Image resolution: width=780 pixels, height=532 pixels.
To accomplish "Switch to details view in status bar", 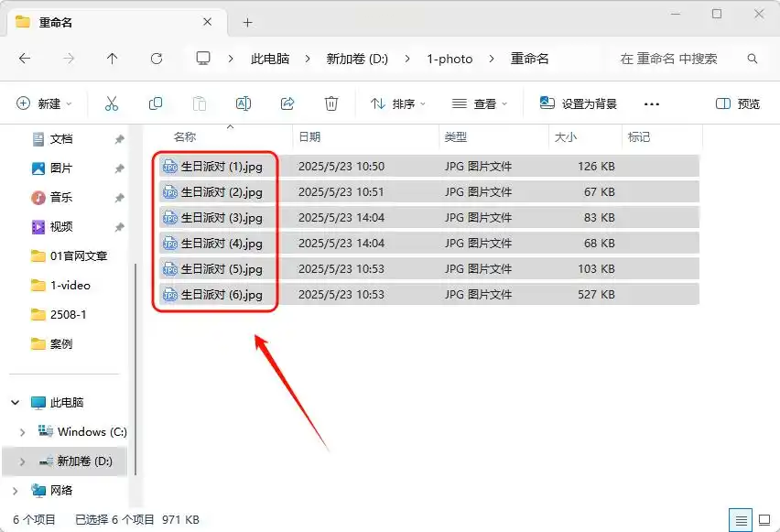I will [x=740, y=519].
